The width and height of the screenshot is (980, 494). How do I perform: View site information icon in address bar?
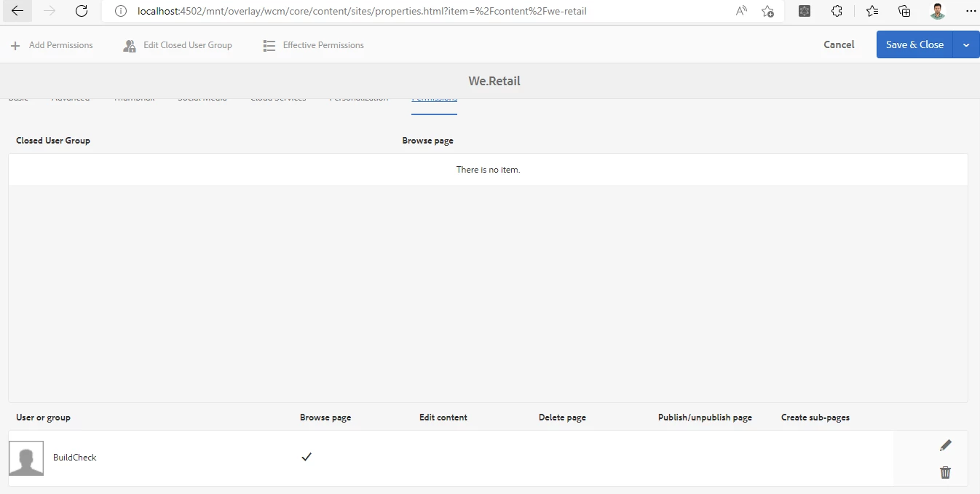(x=121, y=11)
